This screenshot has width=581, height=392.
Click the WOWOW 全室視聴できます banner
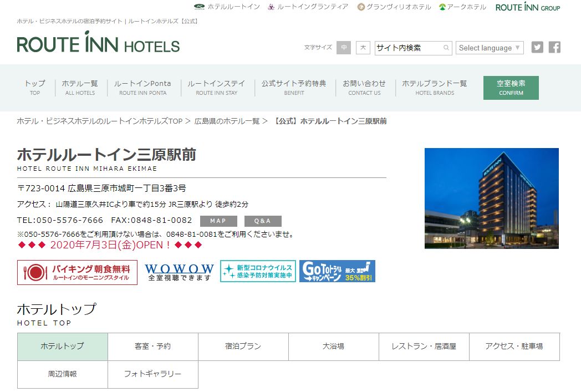(179, 272)
